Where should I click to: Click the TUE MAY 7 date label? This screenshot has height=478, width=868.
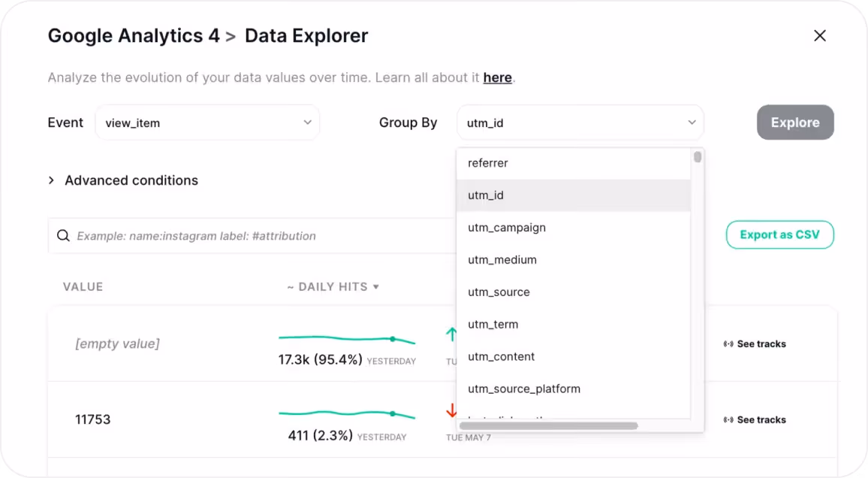tap(469, 437)
